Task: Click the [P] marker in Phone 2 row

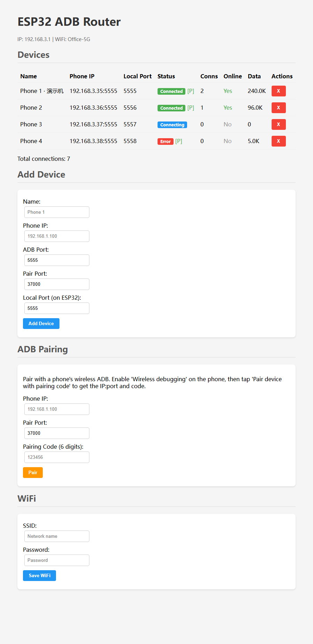Action: [191, 108]
